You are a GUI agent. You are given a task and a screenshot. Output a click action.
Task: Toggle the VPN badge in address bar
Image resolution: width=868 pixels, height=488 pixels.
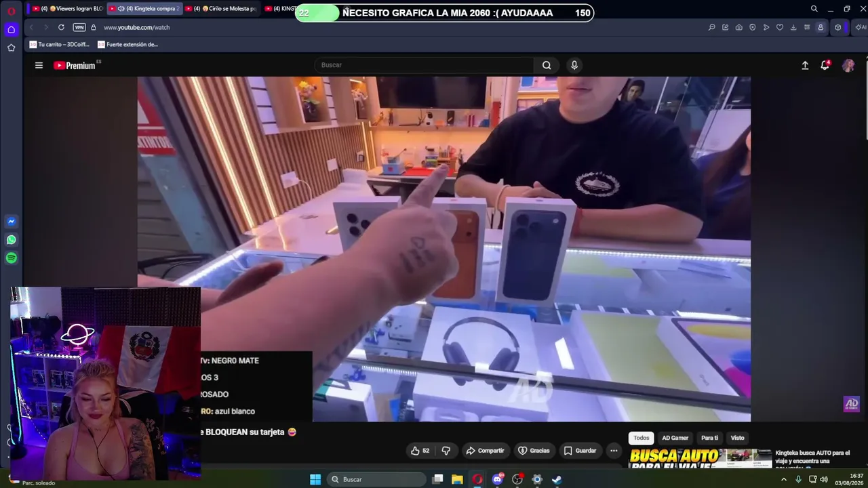79,27
